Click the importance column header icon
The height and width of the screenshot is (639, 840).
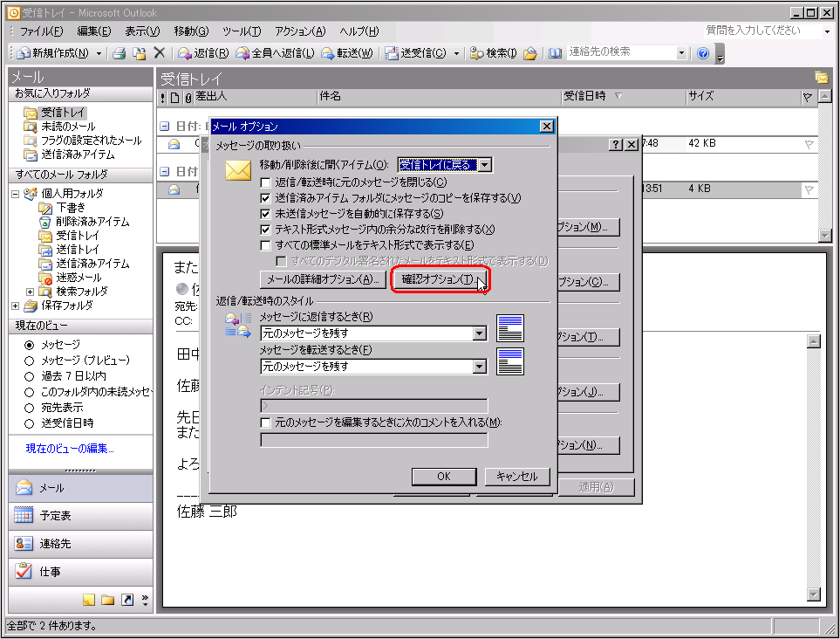click(163, 98)
